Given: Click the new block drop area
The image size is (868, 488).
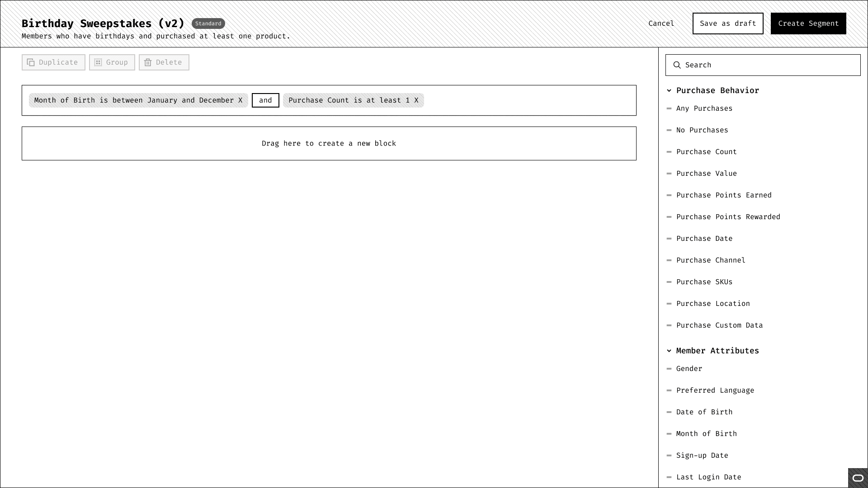Looking at the screenshot, I should click(x=329, y=143).
